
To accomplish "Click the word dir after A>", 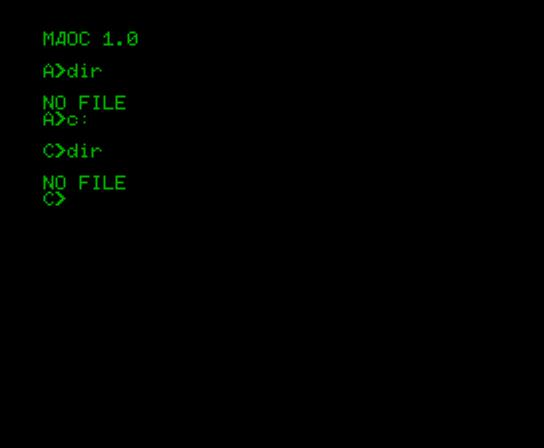I will (85, 71).
